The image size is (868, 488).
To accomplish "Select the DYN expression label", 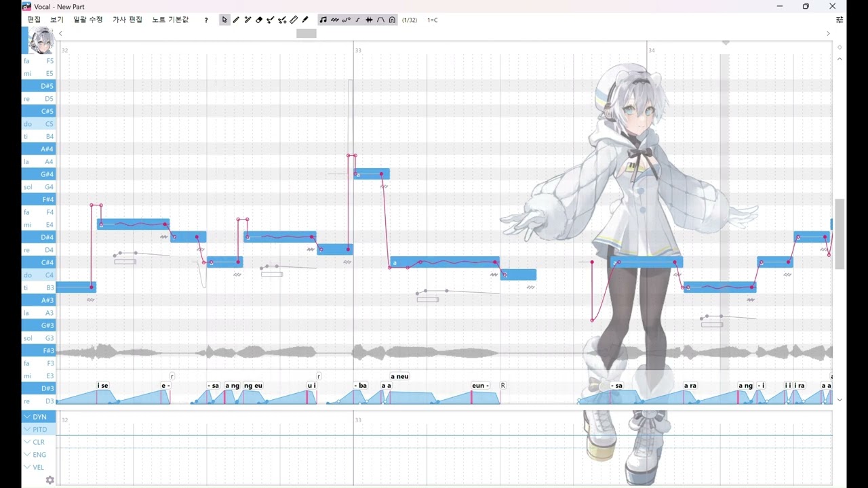I will tap(39, 417).
